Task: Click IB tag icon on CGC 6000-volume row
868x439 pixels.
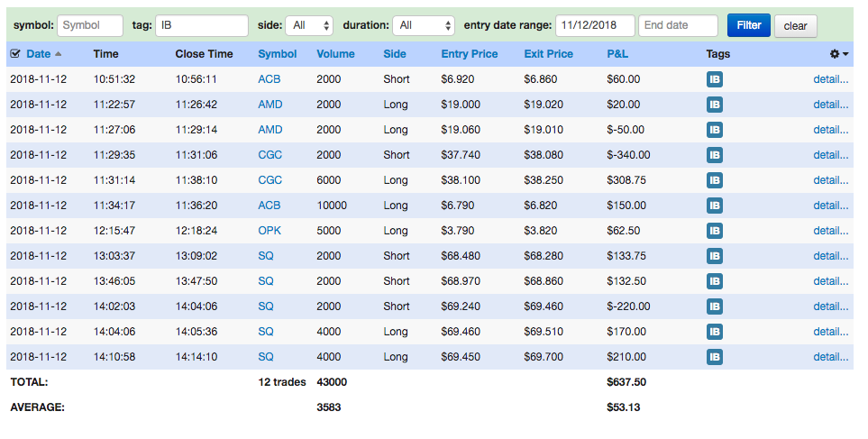Action: tap(714, 180)
